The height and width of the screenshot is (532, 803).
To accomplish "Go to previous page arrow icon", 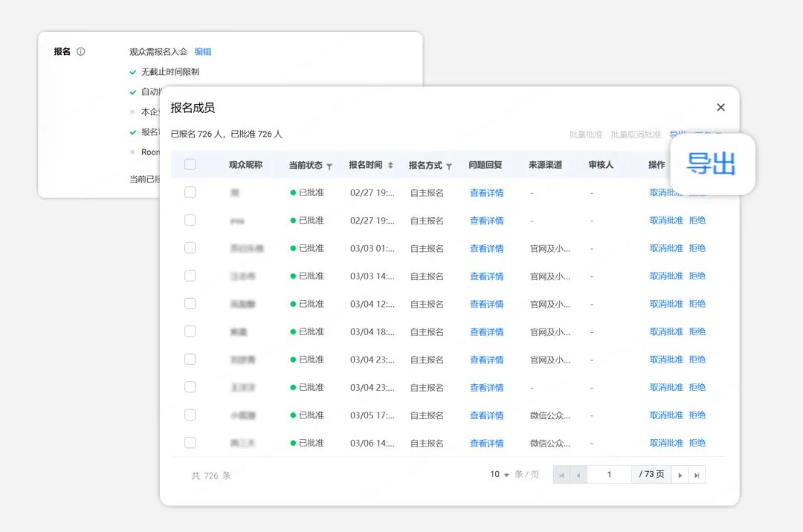I will click(x=578, y=475).
